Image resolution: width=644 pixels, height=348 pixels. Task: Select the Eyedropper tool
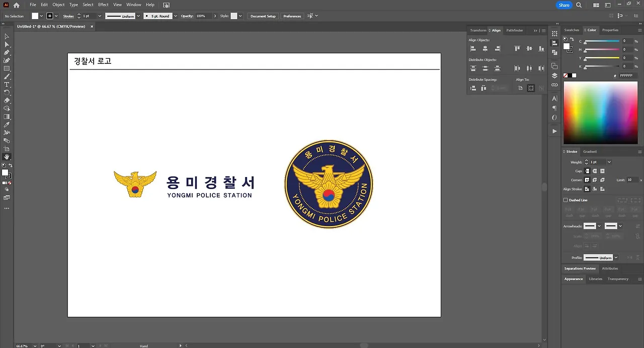(x=7, y=125)
